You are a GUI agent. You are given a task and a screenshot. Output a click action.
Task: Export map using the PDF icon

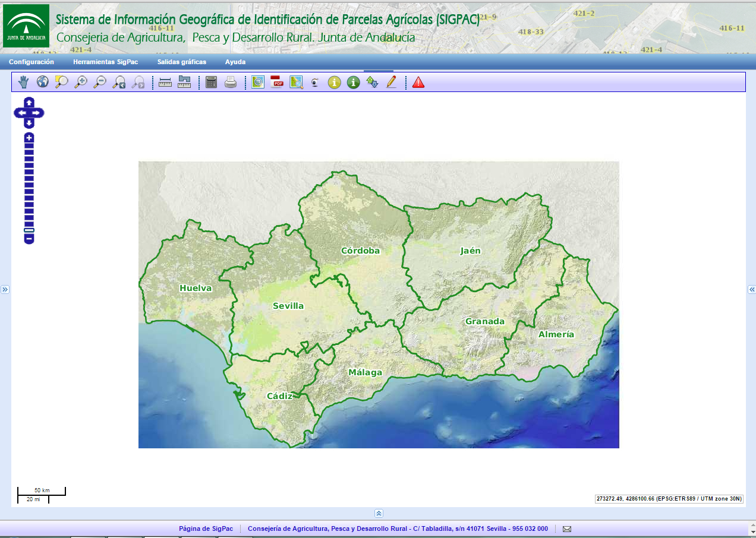(277, 82)
